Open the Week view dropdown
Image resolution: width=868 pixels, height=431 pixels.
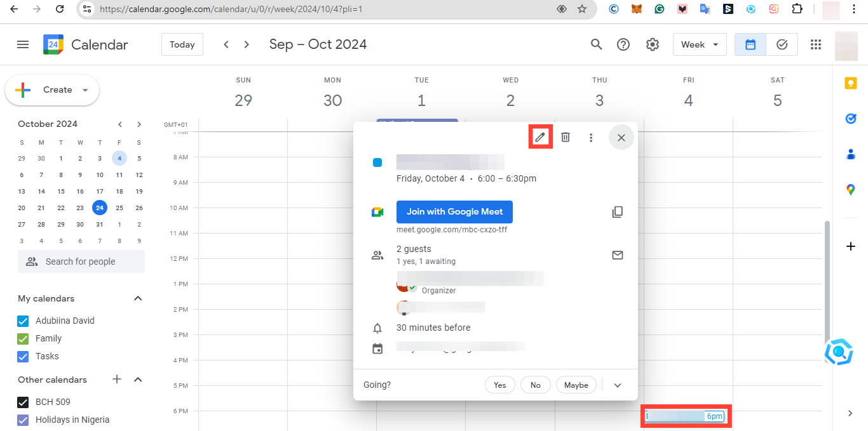click(700, 44)
